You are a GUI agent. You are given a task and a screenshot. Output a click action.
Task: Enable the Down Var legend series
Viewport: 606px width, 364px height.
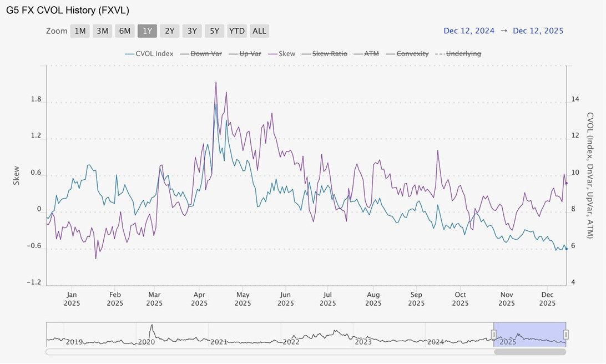point(201,54)
